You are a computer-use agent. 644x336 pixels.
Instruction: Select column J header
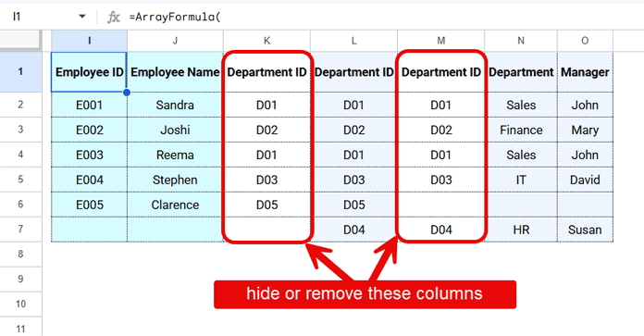click(x=176, y=41)
